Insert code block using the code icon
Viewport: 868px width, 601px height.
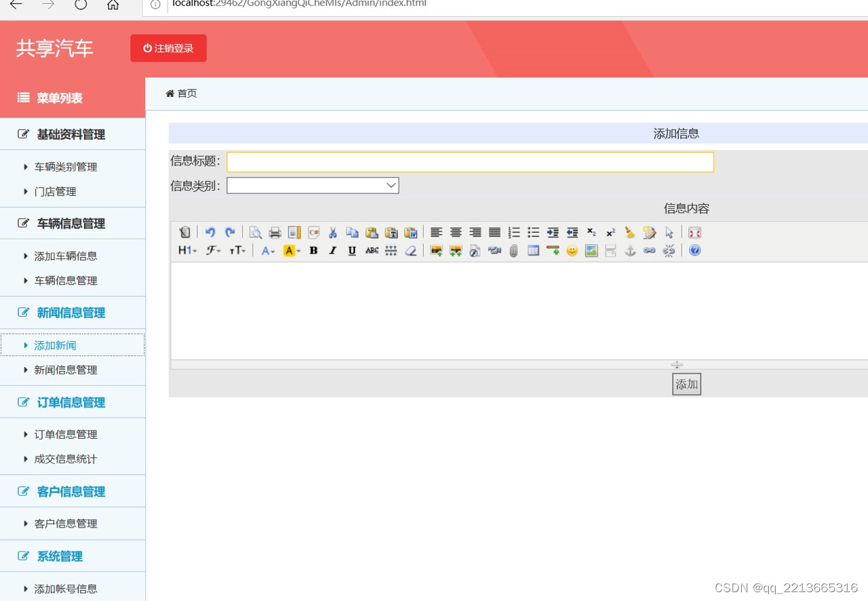pos(313,233)
